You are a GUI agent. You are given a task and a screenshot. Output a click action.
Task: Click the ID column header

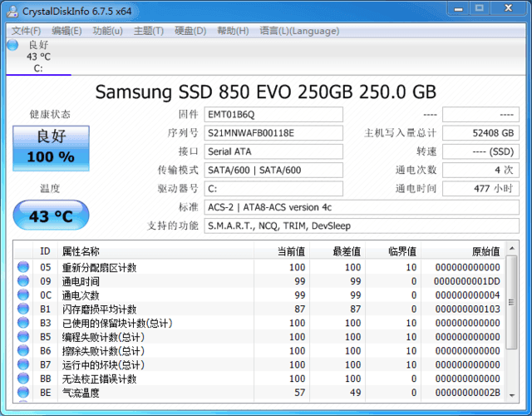click(45, 251)
